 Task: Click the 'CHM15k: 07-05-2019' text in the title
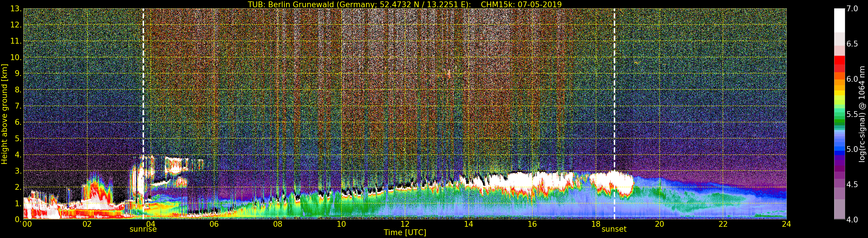pyautogui.click(x=521, y=4)
